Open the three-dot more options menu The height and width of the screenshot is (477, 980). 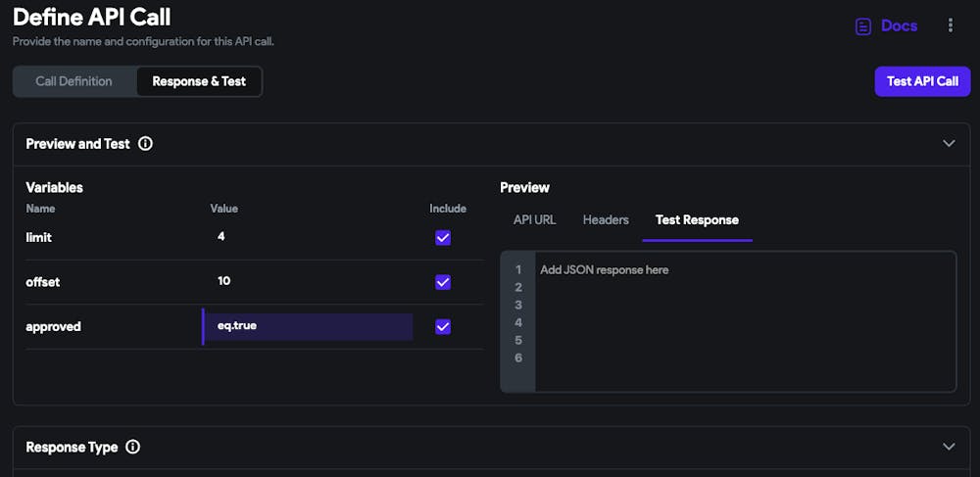point(950,25)
